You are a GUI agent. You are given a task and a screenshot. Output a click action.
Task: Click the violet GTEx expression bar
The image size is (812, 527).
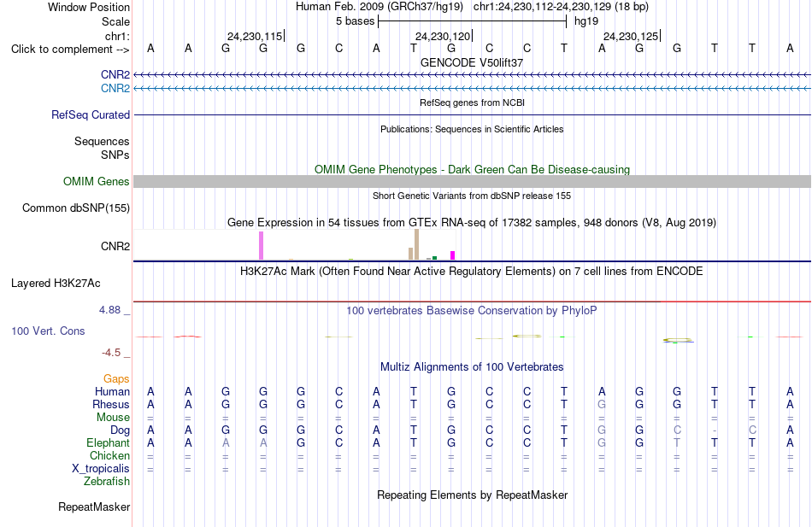click(x=261, y=245)
